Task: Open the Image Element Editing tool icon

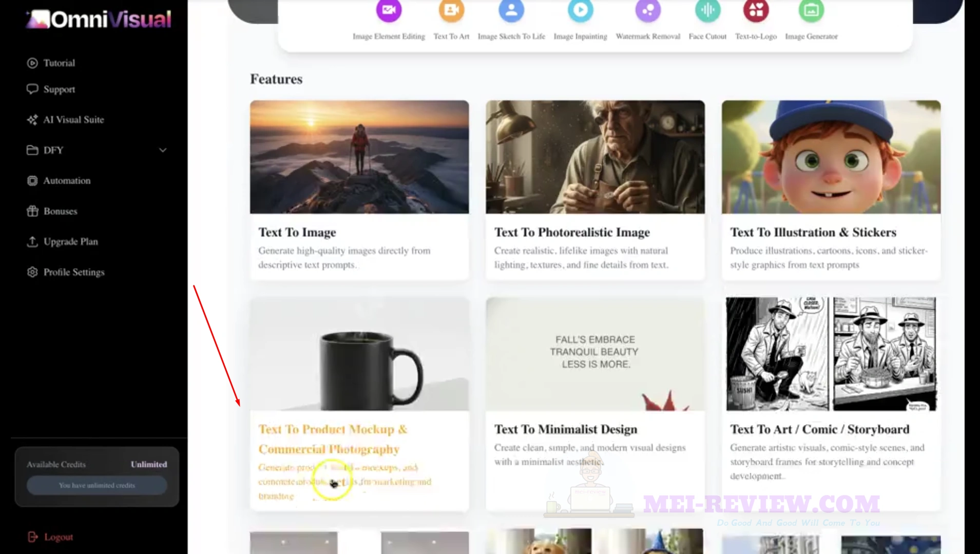Action: click(x=389, y=10)
